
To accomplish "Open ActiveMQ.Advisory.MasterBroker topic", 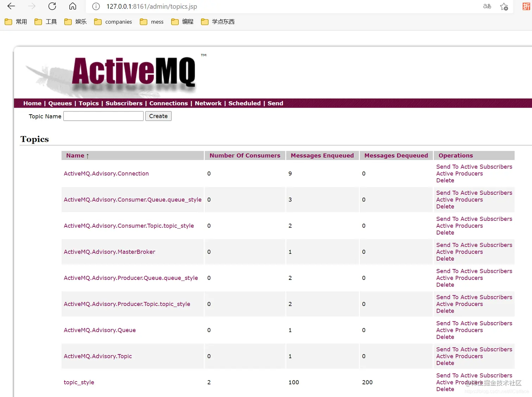I will pos(109,252).
